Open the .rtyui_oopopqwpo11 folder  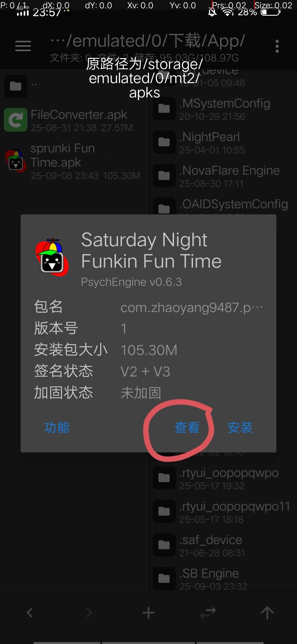coord(223,511)
